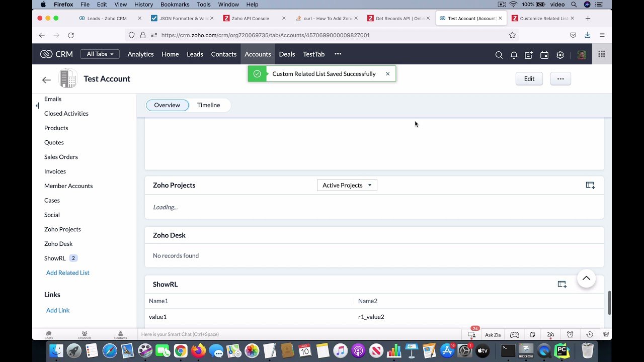Screen dimensions: 644x362
Task: Add a project in Zoho Projects section
Action: point(590,186)
